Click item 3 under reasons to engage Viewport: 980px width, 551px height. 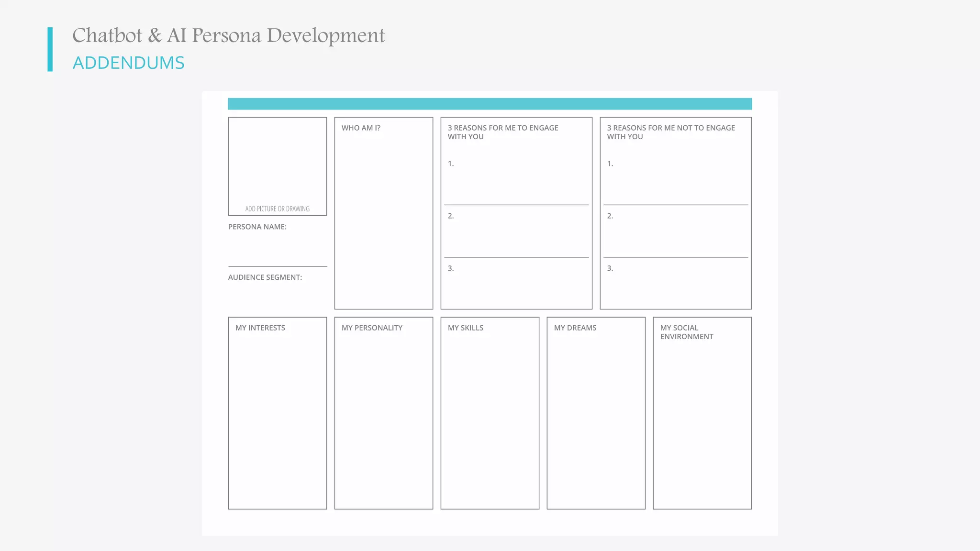[451, 268]
